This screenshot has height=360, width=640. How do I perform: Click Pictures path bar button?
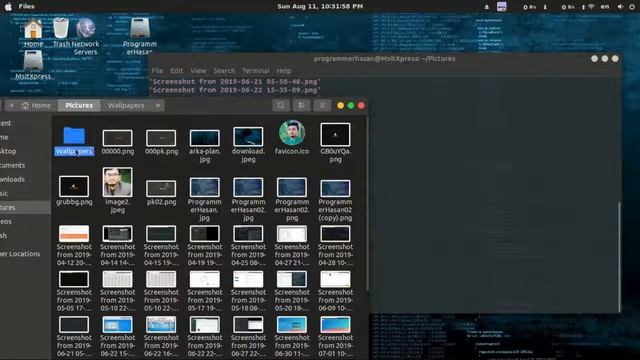click(x=79, y=105)
